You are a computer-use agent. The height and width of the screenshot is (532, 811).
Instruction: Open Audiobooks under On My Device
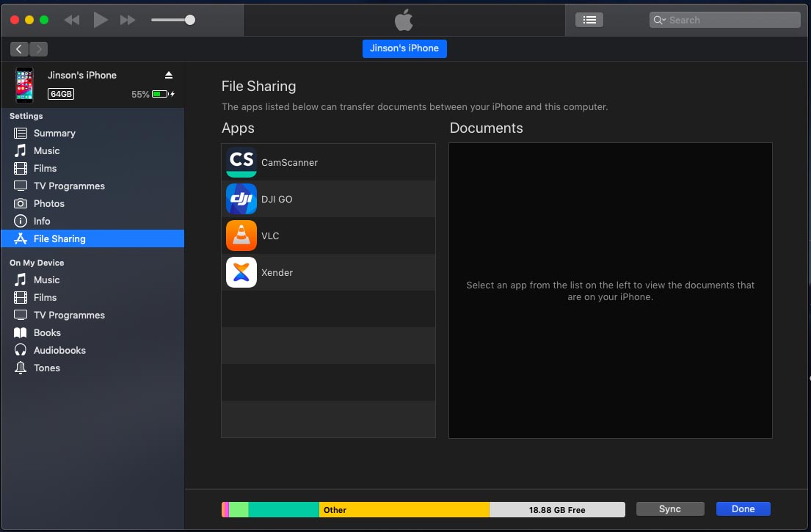click(92, 351)
